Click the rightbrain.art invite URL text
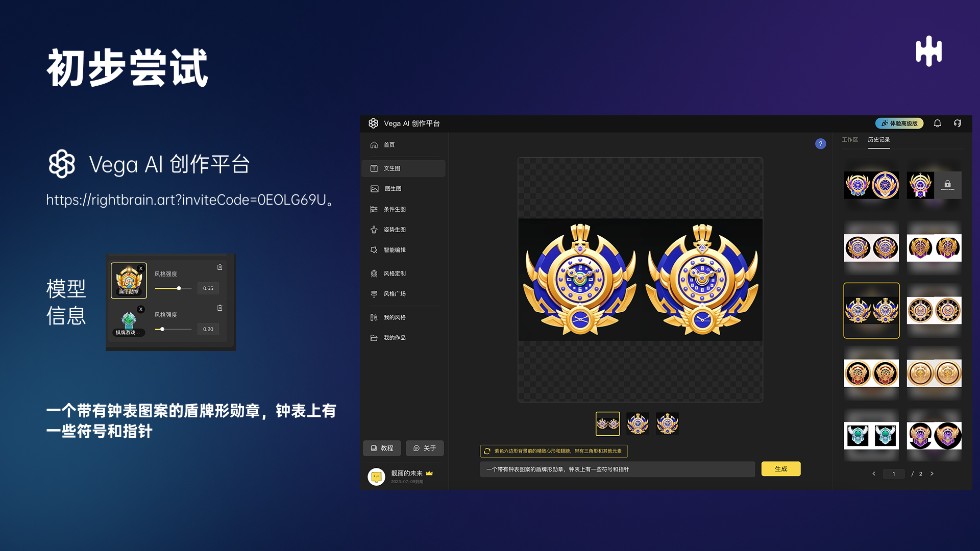The image size is (980, 551). tap(190, 200)
